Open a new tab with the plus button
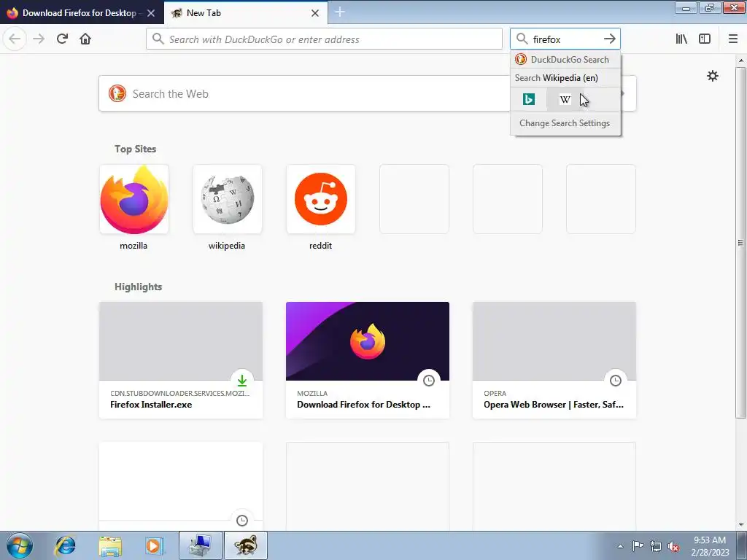Viewport: 747px width, 560px height. [x=340, y=12]
